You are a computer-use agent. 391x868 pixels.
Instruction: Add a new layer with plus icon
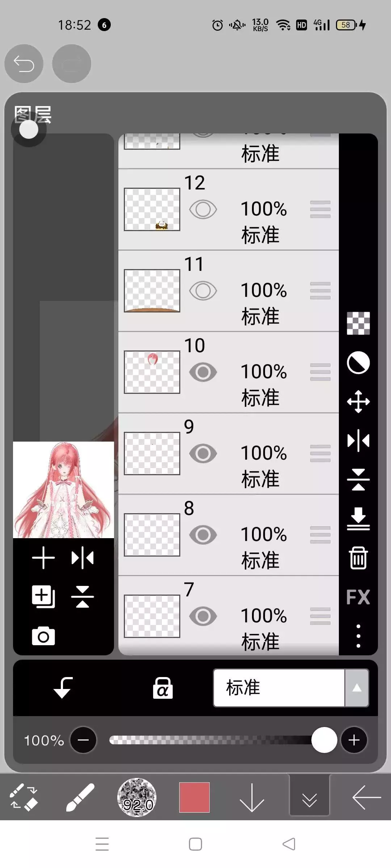43,558
